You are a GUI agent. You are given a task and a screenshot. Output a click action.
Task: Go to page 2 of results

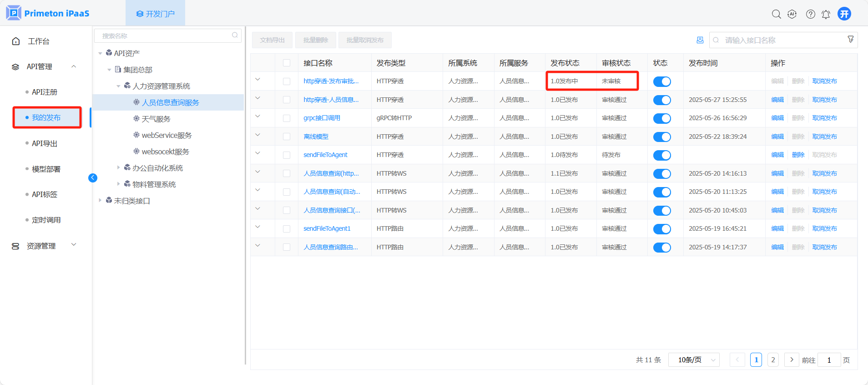click(773, 360)
